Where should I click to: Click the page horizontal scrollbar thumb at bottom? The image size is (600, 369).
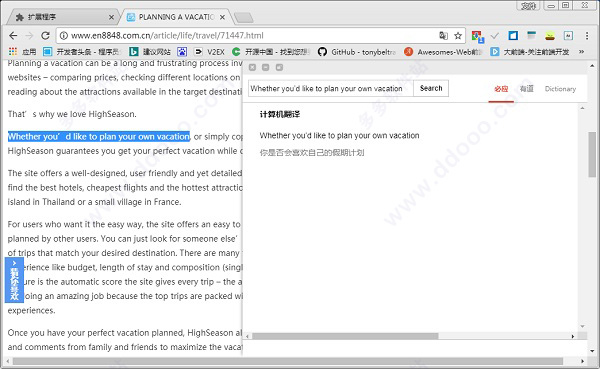(x=288, y=361)
